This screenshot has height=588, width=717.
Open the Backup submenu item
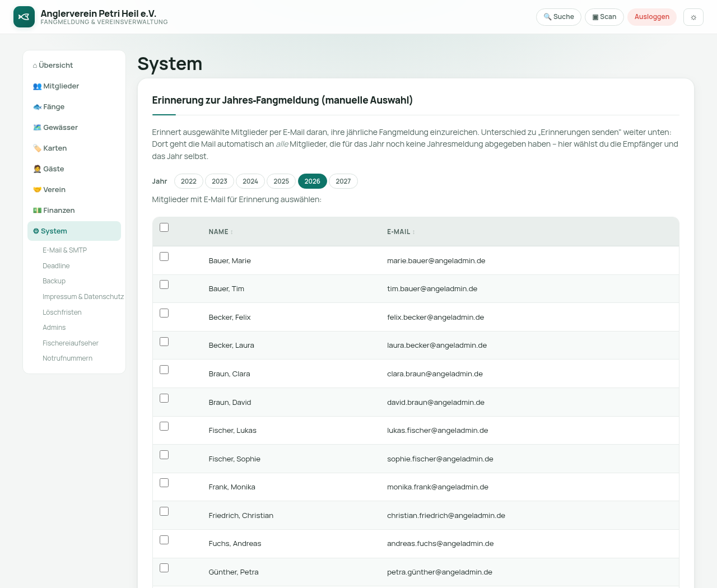pos(54,281)
